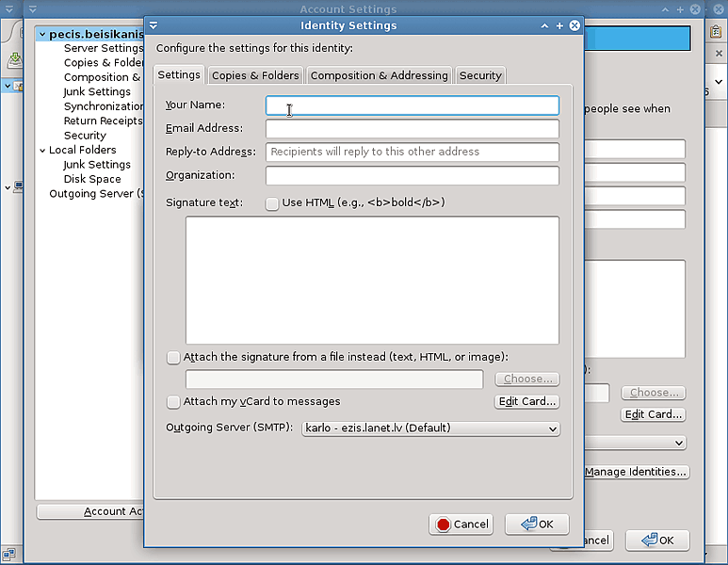Toggle Attach my vCard to messages

pyautogui.click(x=173, y=402)
